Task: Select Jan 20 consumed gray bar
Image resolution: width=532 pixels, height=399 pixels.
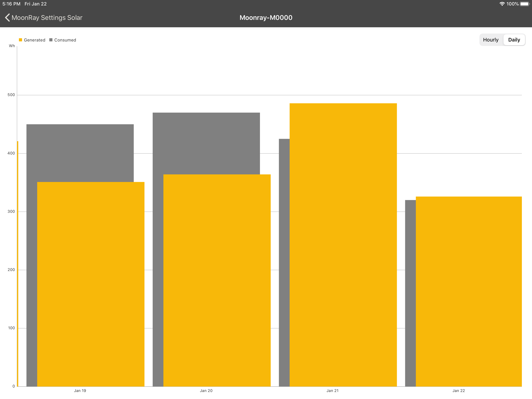Action: click(206, 143)
